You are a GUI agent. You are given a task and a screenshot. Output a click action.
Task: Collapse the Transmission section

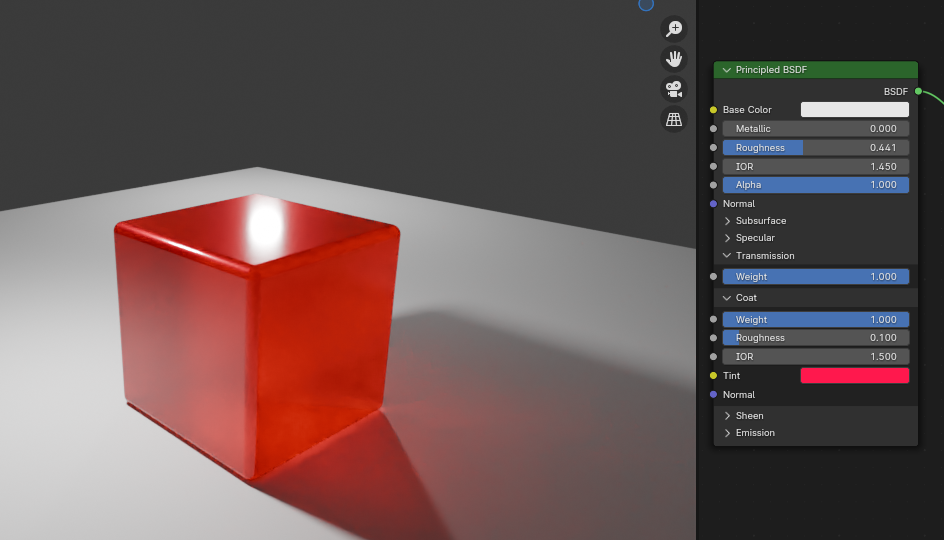point(727,256)
